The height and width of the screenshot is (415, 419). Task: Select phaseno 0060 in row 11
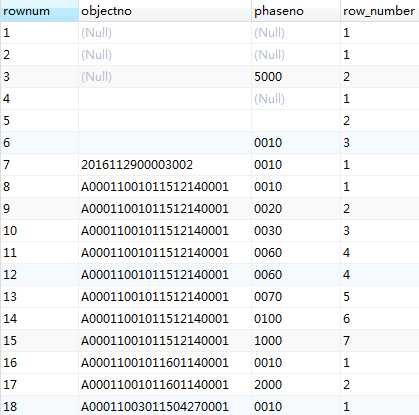point(296,253)
